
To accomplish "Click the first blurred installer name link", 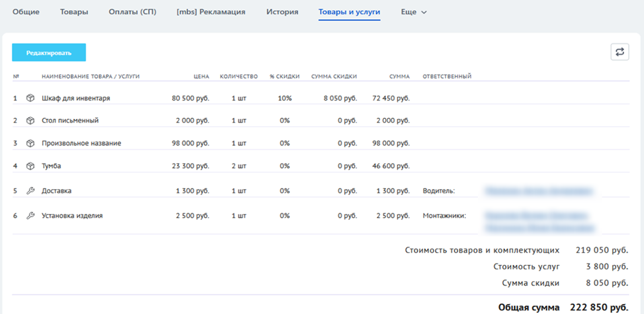I will 536,216.
